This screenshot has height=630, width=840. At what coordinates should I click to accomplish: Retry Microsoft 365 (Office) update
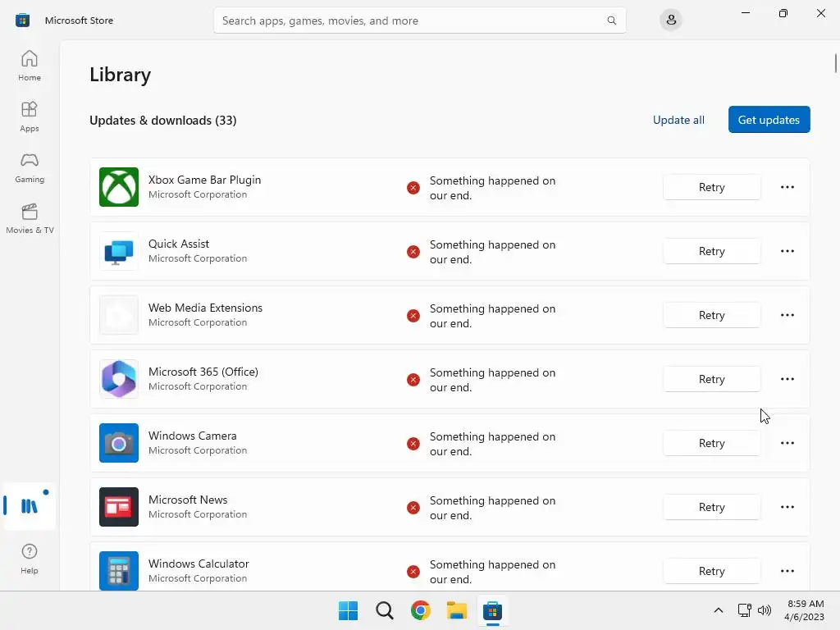point(711,379)
